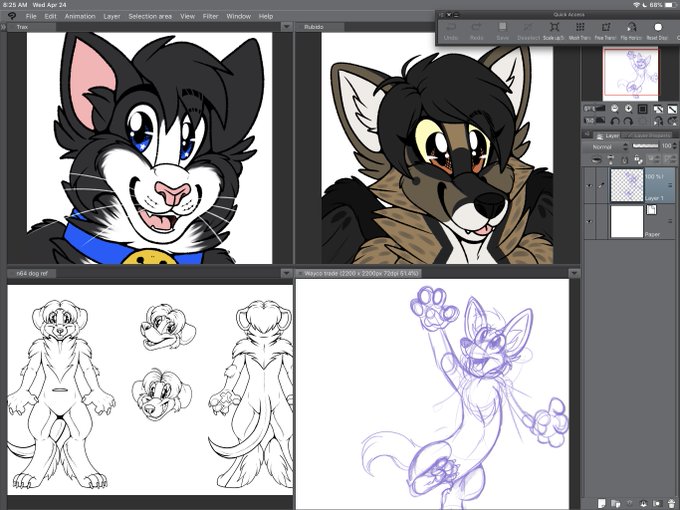Click Deselect in Quick Access
Viewport: 680px width, 510px height.
coord(528,32)
